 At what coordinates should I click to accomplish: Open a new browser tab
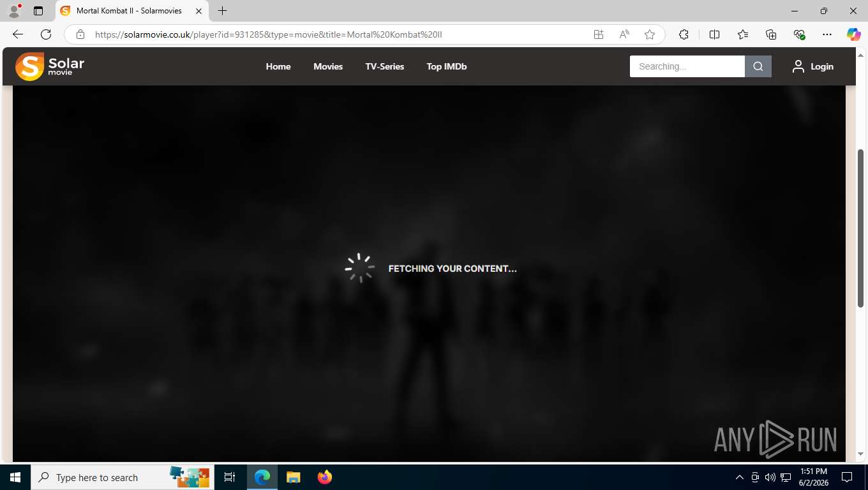click(x=222, y=11)
